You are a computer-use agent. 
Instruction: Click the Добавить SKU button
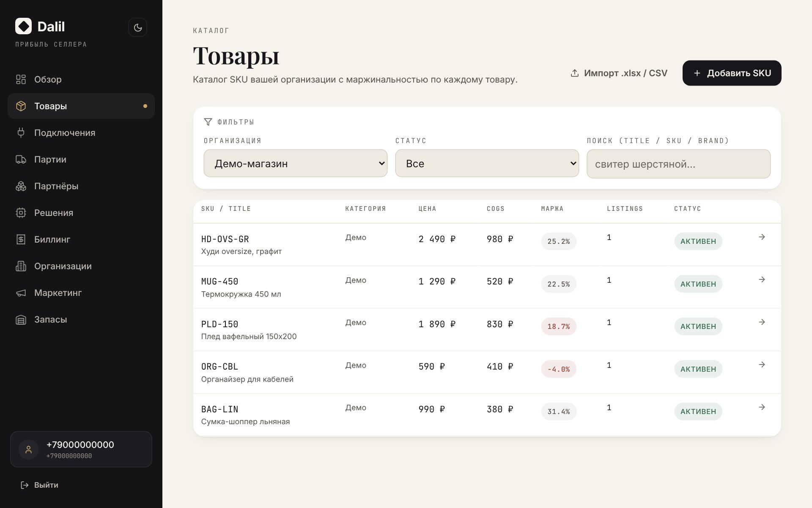pyautogui.click(x=732, y=73)
